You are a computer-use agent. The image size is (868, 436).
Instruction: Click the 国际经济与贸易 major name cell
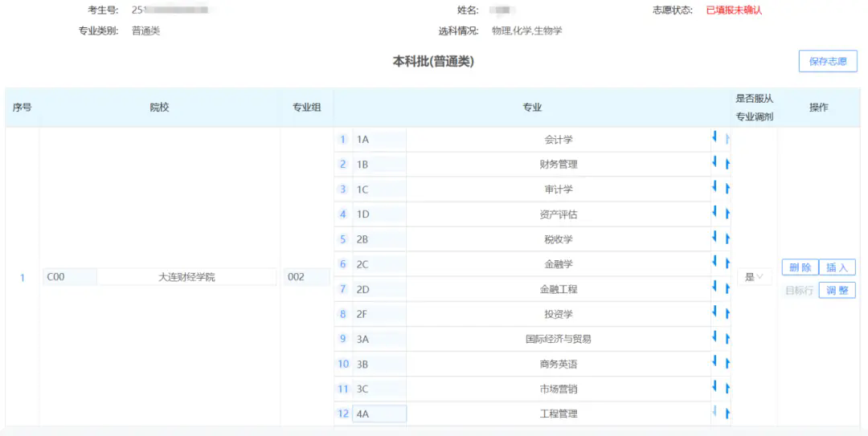tap(559, 339)
